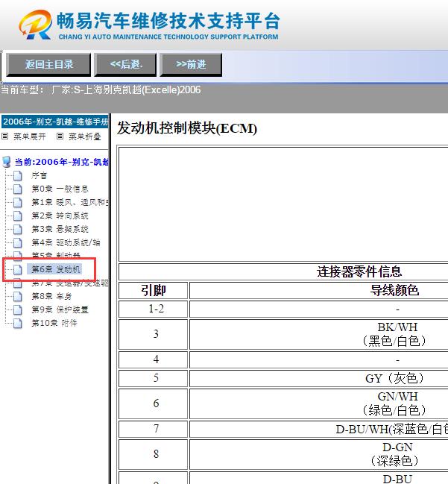Click the page icon beside 第4章
Viewport: 448px width, 484px height.
click(18, 242)
